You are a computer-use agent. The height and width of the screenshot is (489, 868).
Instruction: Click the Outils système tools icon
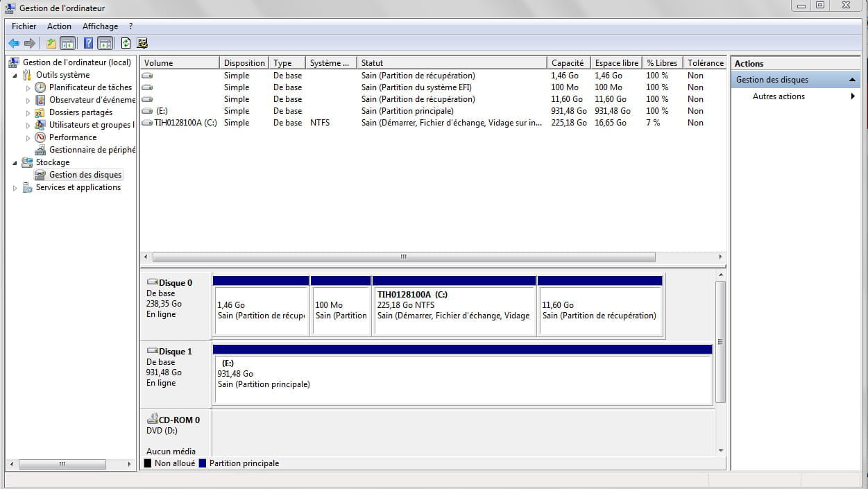pyautogui.click(x=27, y=75)
